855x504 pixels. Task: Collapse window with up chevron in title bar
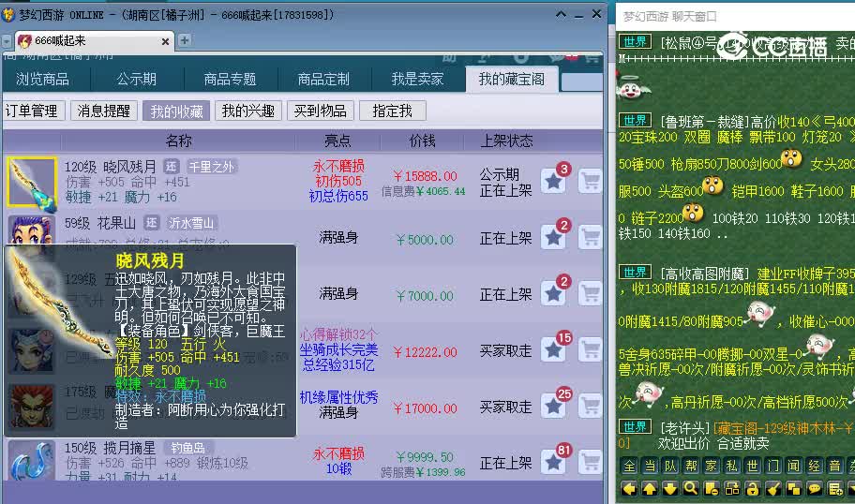click(x=561, y=14)
